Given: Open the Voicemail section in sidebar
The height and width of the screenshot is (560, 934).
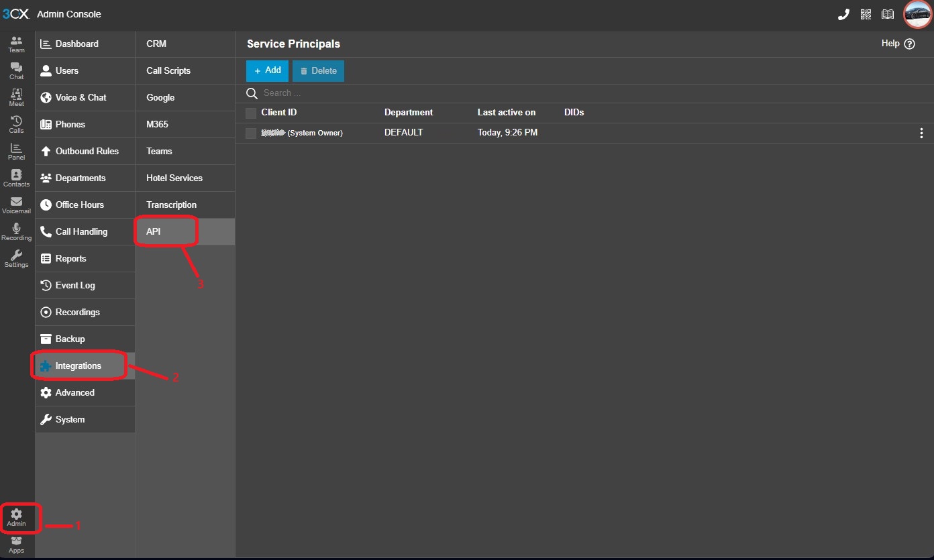Looking at the screenshot, I should (16, 205).
